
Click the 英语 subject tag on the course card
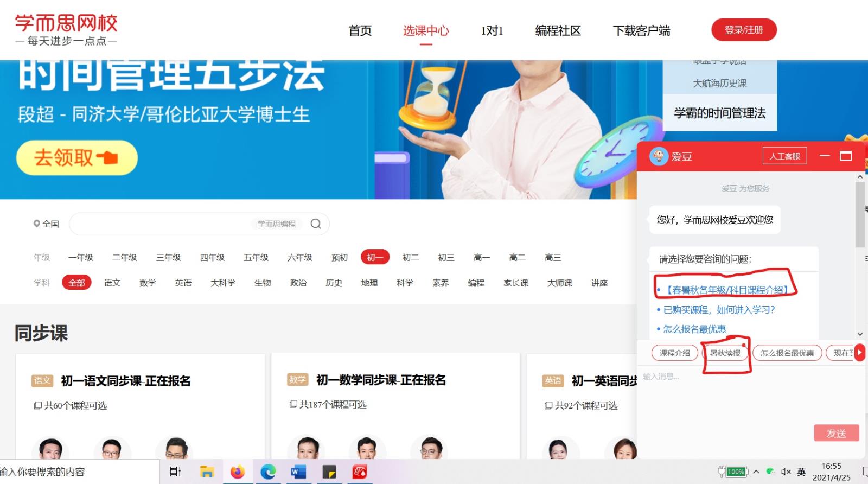pos(553,380)
